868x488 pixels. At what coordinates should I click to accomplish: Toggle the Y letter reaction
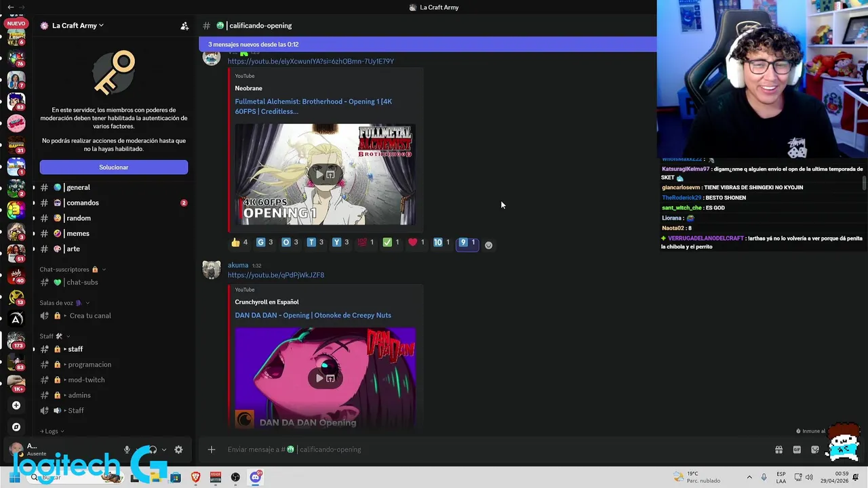tap(340, 243)
